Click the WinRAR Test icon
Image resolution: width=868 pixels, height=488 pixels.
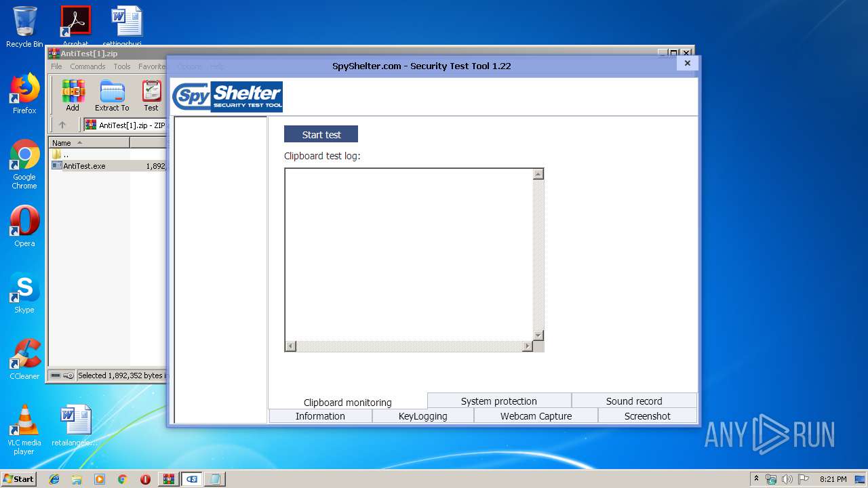[151, 96]
